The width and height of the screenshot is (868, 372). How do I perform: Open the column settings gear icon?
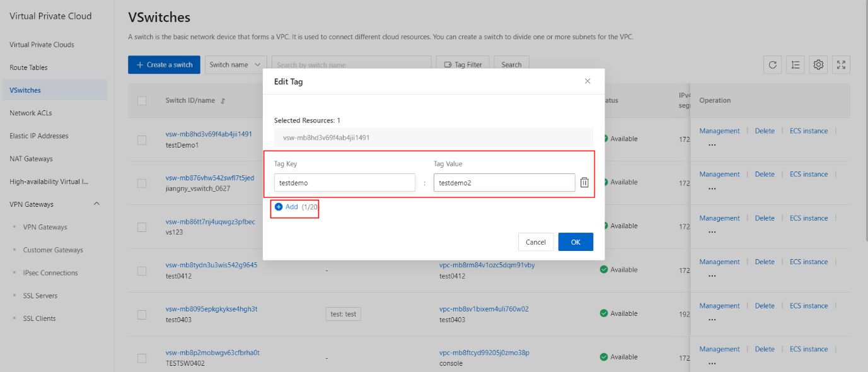818,65
